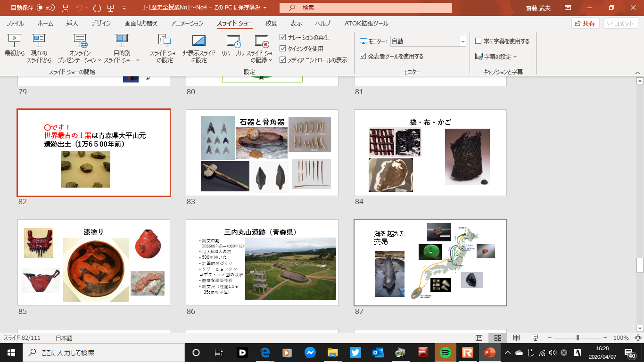This screenshot has width=644, height=362.
Task: Open the Animations (アニメーション) tab
Action: point(187,24)
